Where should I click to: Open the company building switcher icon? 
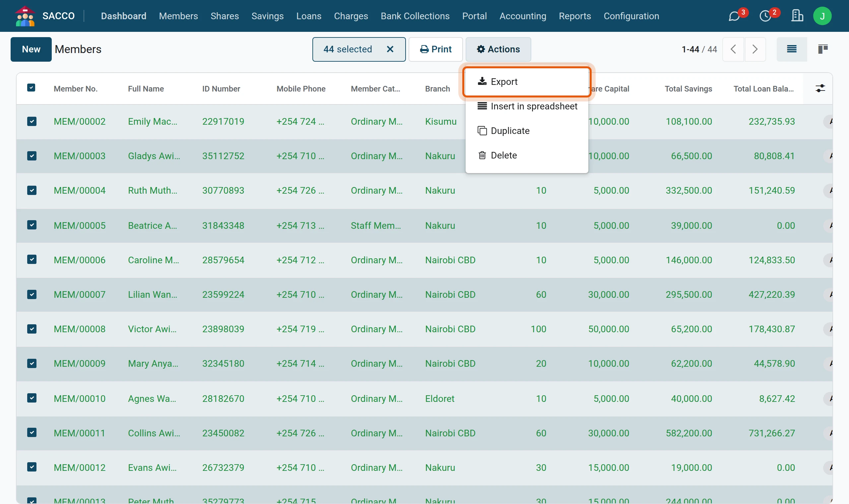point(797,16)
